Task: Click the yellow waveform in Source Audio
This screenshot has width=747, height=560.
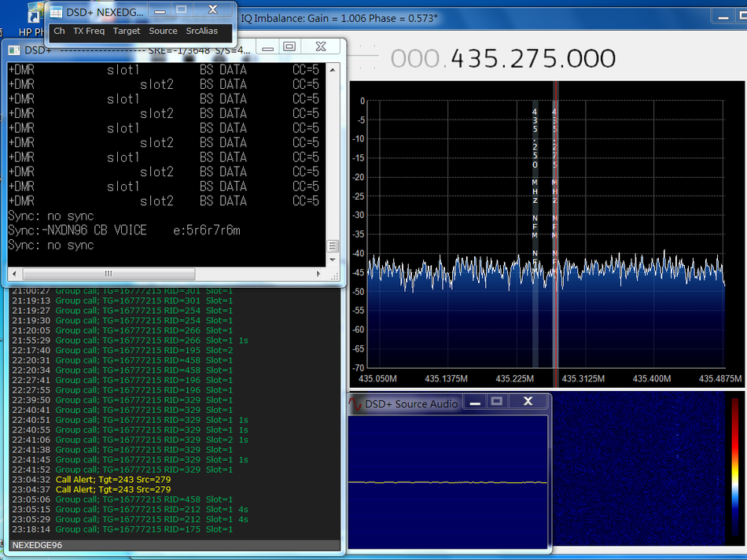Action: point(447,482)
